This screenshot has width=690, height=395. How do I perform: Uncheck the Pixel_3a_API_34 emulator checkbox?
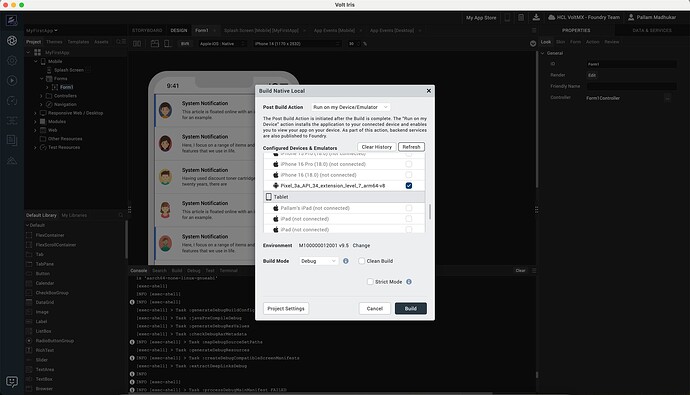pyautogui.click(x=409, y=186)
